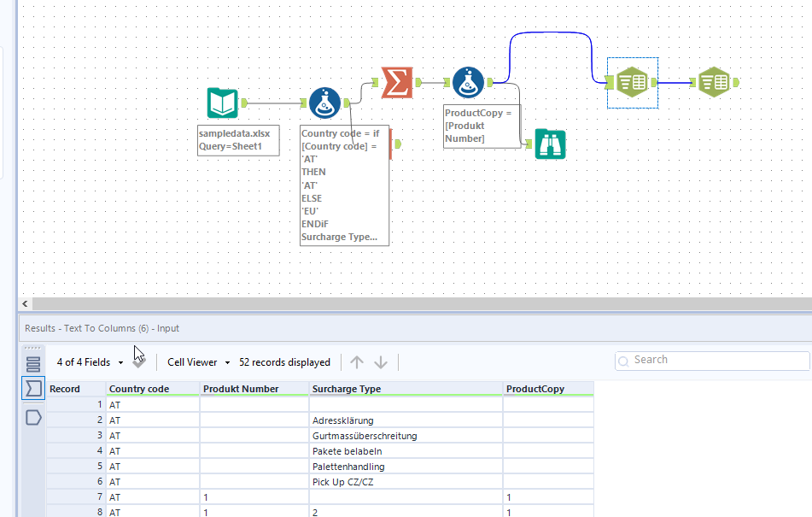Expand the Search box magnifier in results pane
The height and width of the screenshot is (517, 812).
click(623, 361)
